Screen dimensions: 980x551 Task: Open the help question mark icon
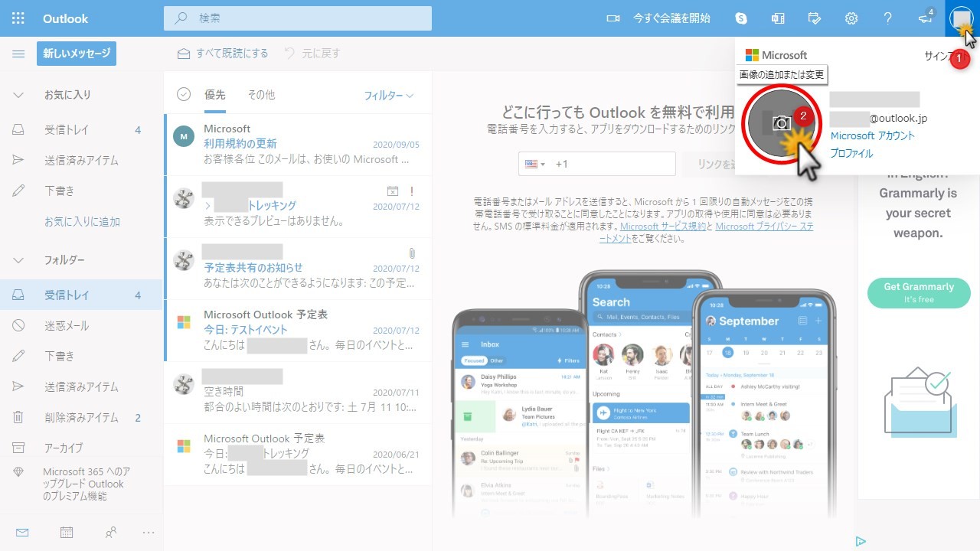click(887, 18)
